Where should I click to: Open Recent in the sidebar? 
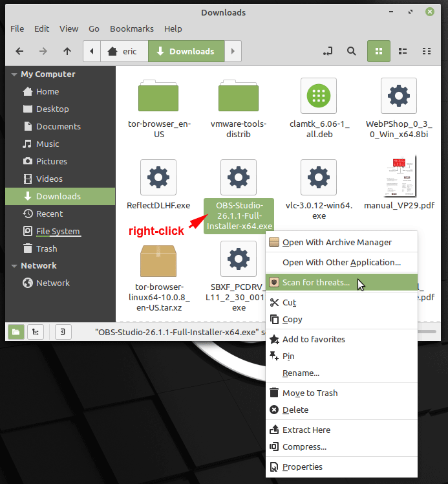[60, 214]
